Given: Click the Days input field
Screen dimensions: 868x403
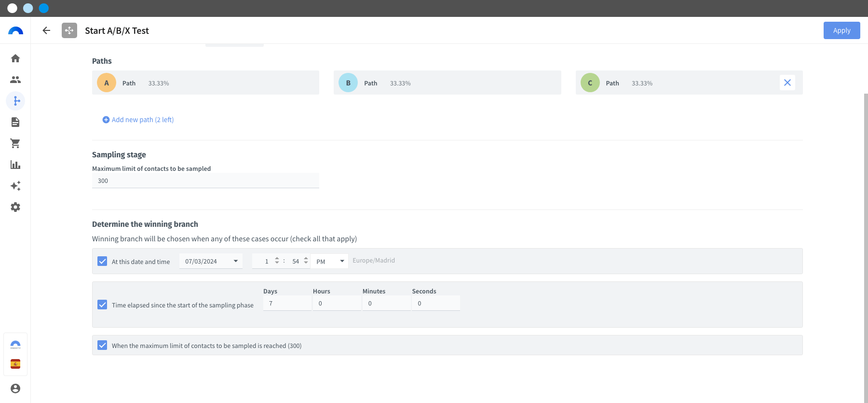Looking at the screenshot, I should (x=287, y=303).
